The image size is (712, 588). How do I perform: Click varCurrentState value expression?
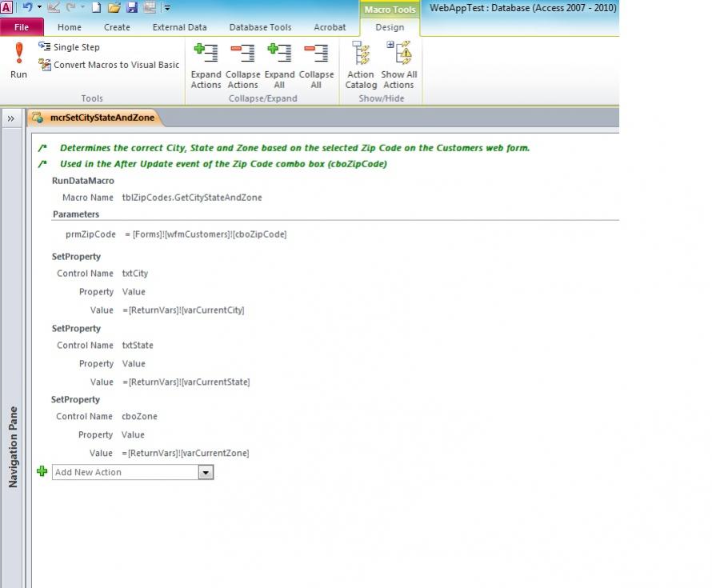click(186, 382)
